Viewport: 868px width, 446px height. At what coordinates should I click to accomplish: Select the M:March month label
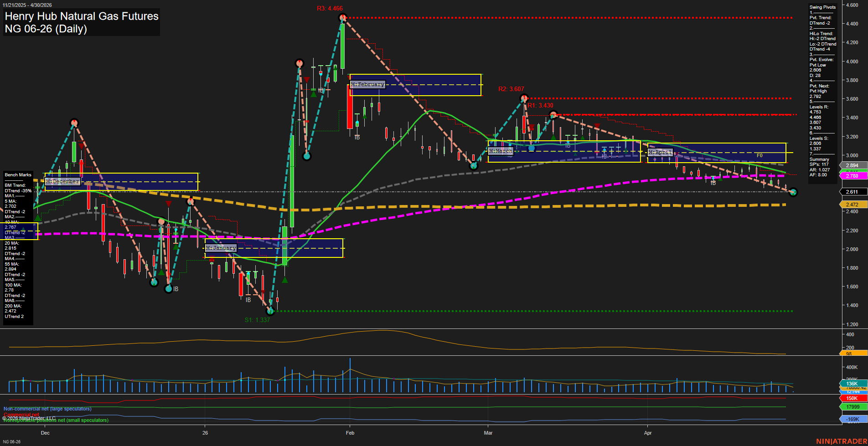click(x=501, y=150)
